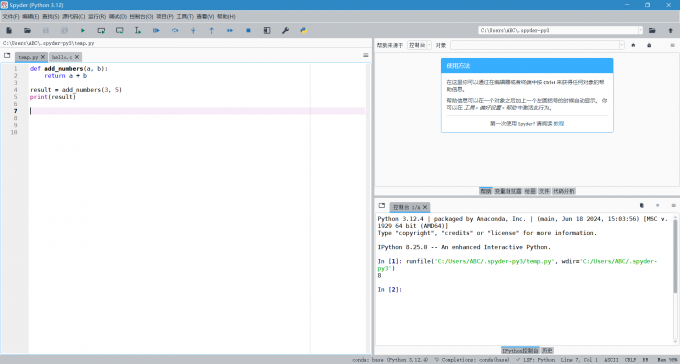680x364 pixels.
Task: Click the Step return up-arrow icon
Action: pyautogui.click(x=212, y=30)
